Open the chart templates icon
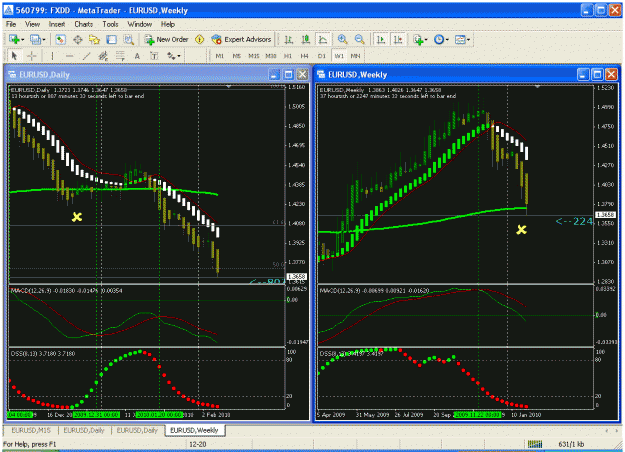Screen dimensions: 625x452 [460, 39]
